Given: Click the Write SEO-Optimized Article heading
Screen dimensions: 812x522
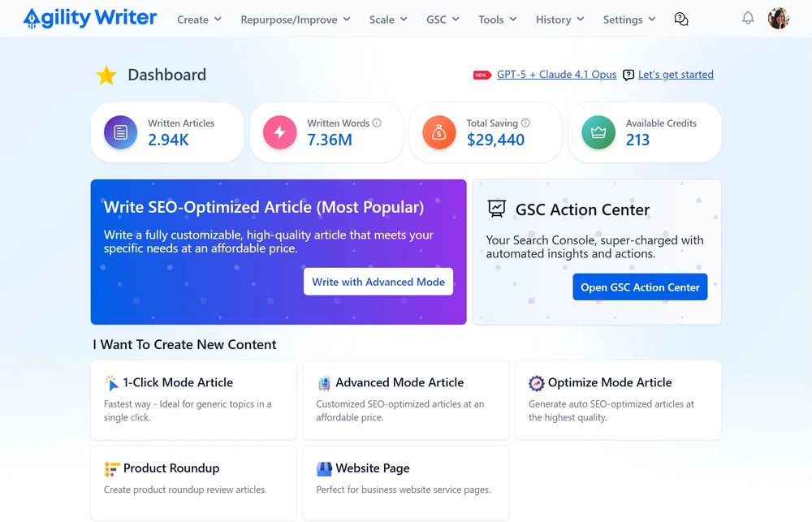Looking at the screenshot, I should point(264,207).
